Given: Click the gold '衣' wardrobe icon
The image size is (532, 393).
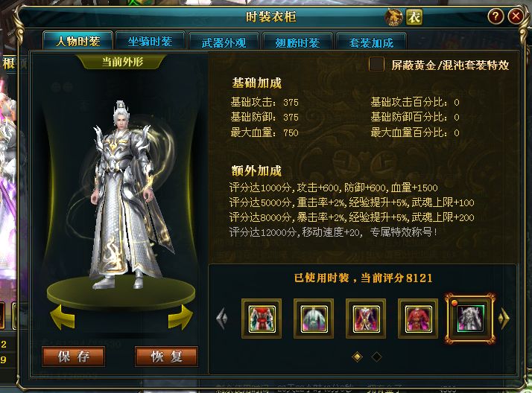Looking at the screenshot, I should coord(414,16).
